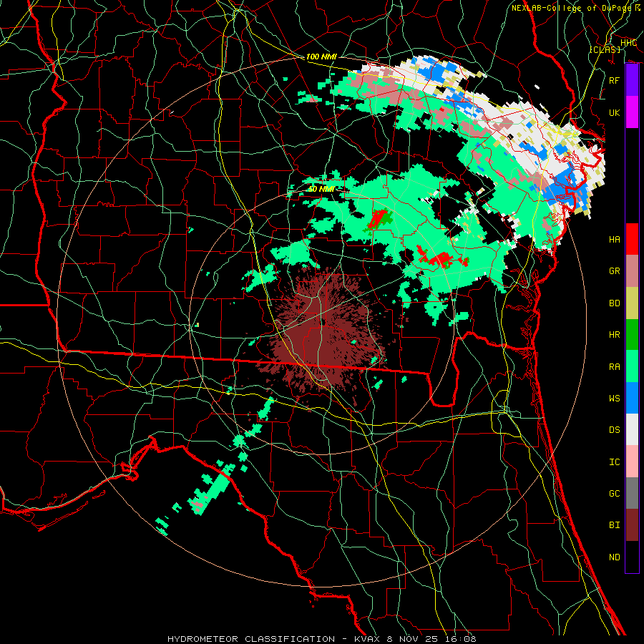Click the UK legend label
This screenshot has width=644, height=644.
point(614,112)
